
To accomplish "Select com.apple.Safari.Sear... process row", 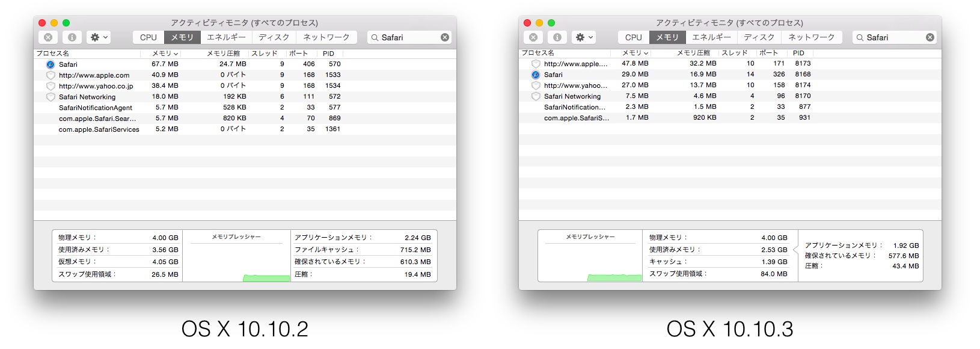I will coord(245,119).
